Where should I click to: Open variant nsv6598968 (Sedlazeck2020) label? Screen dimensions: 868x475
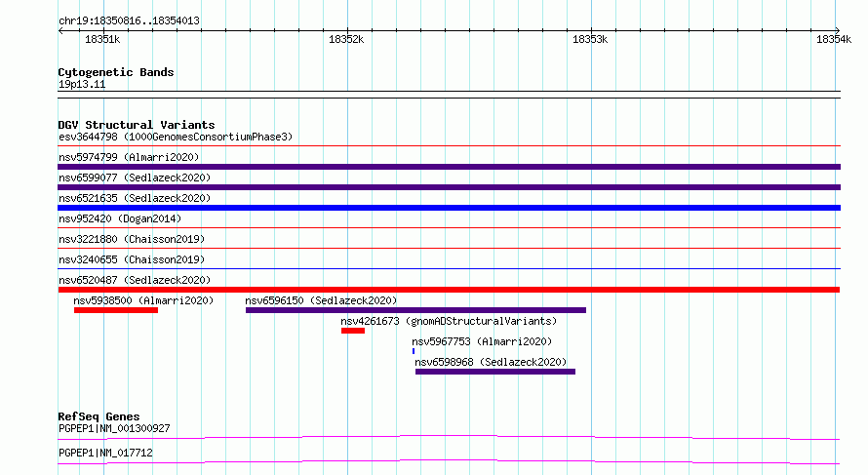point(491,362)
